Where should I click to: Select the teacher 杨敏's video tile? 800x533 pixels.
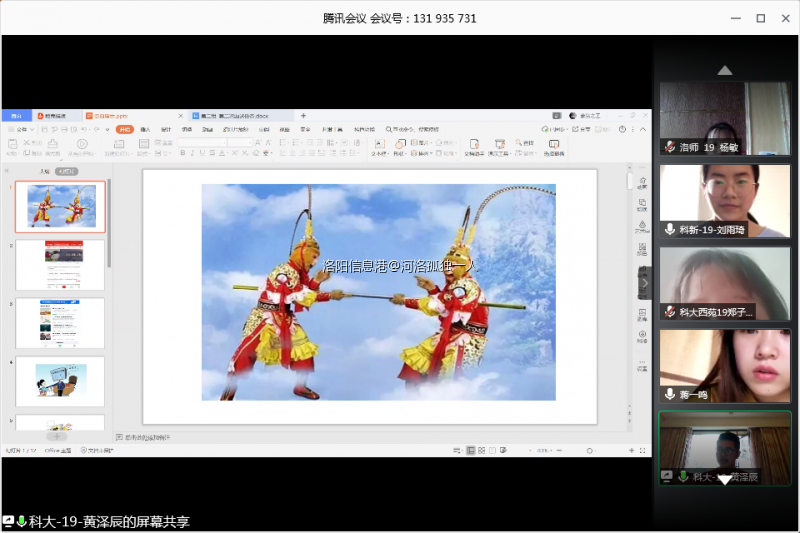[724, 118]
